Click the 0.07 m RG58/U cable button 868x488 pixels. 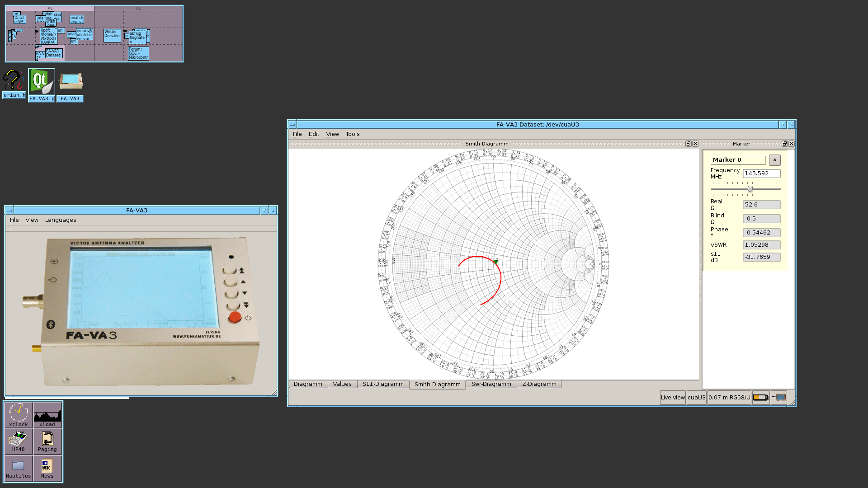pyautogui.click(x=729, y=398)
